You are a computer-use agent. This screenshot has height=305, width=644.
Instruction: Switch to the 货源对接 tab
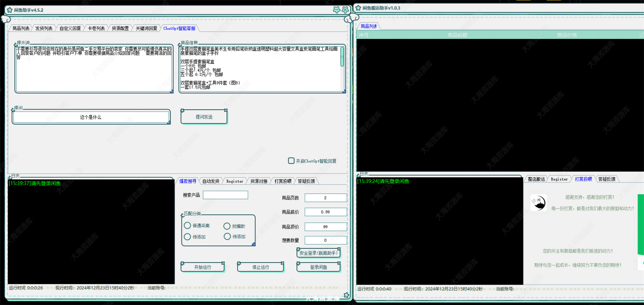259,181
